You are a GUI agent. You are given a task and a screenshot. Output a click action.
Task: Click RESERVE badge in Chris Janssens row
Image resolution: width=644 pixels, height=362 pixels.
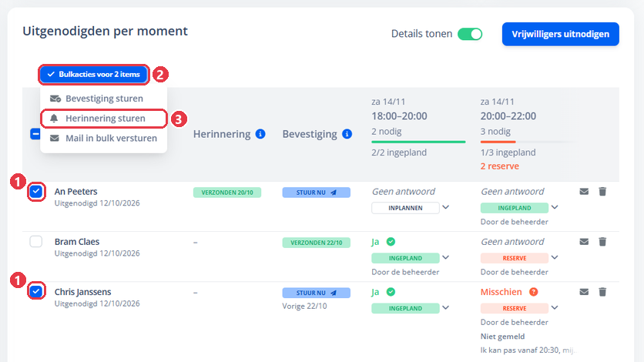tap(515, 308)
